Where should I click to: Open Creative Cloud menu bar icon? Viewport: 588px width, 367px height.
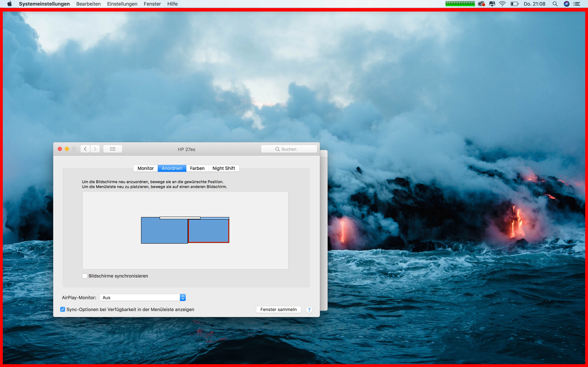481,4
